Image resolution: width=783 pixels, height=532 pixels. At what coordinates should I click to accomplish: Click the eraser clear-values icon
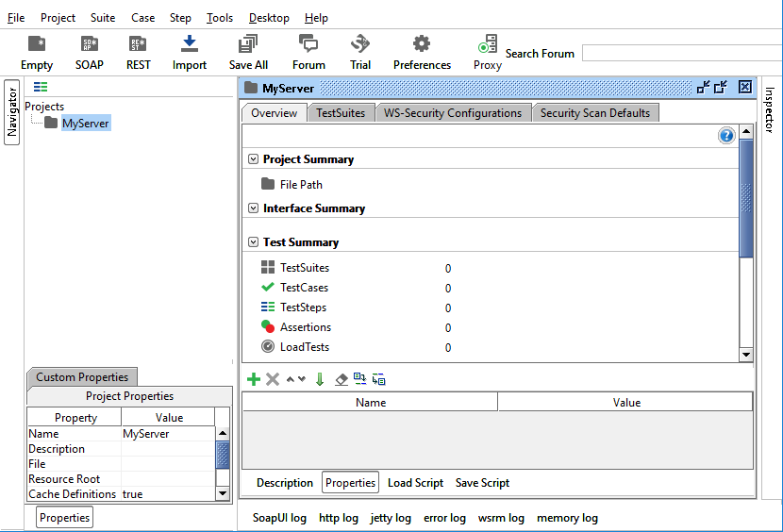pyautogui.click(x=342, y=379)
